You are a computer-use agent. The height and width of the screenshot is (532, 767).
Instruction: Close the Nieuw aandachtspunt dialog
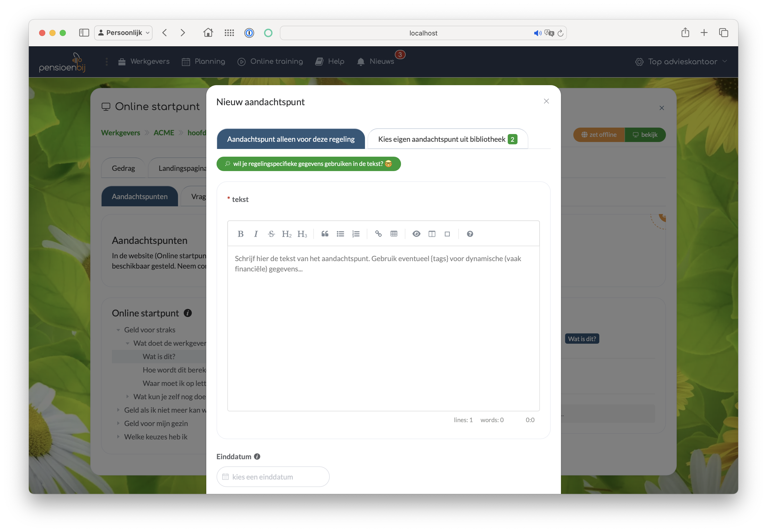pos(546,101)
